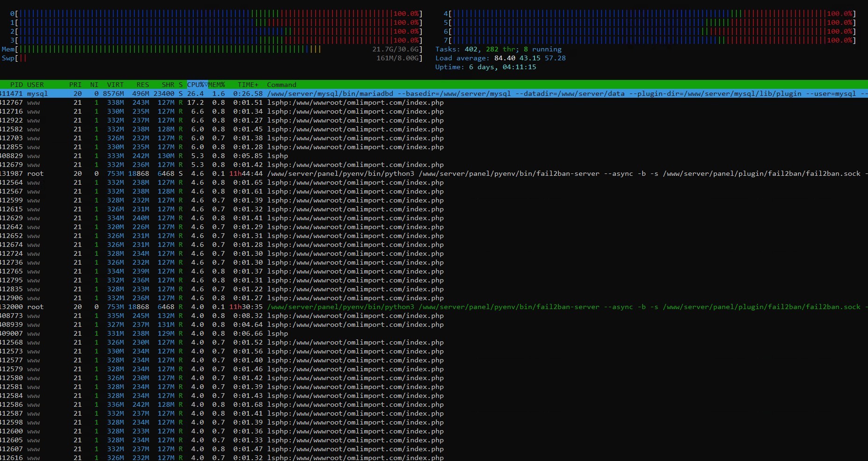Sort by the VIRT column header
This screenshot has height=461, width=868.
(x=116, y=85)
